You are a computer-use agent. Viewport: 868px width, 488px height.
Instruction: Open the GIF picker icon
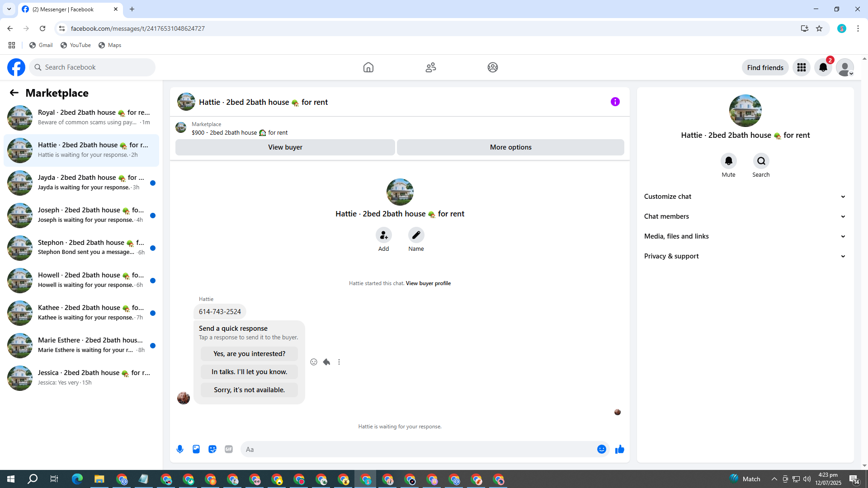click(229, 449)
